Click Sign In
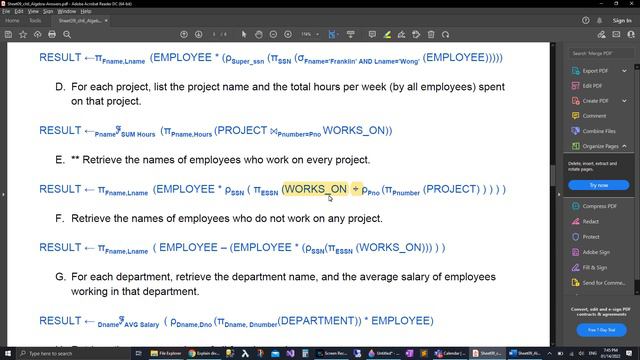Screen dimensions: 640x360 [622, 20]
